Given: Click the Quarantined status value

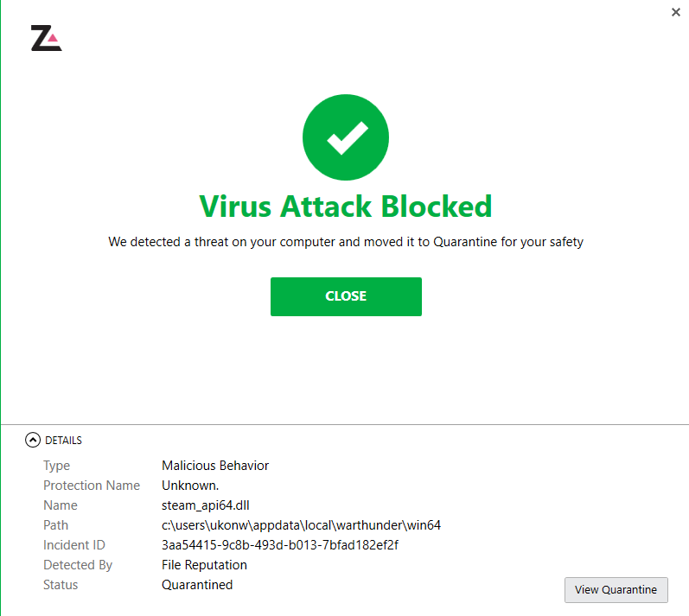Looking at the screenshot, I should [x=197, y=585].
